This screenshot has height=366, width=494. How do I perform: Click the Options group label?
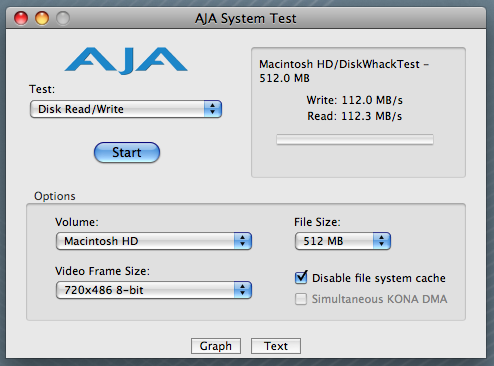(x=55, y=196)
